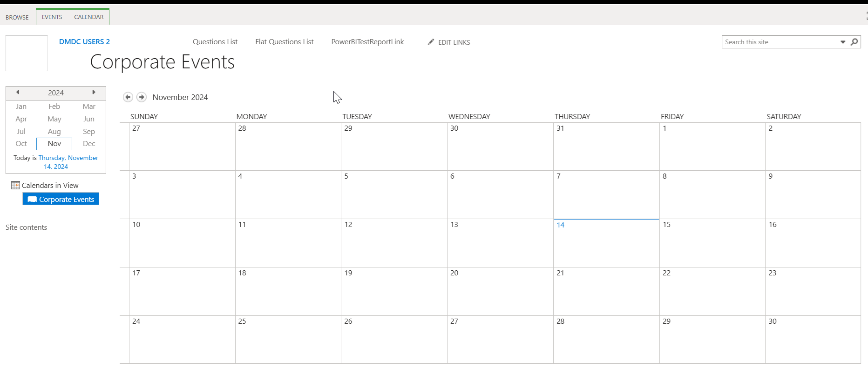Click the November 2024 month heading
The width and height of the screenshot is (868, 374).
pyautogui.click(x=180, y=97)
